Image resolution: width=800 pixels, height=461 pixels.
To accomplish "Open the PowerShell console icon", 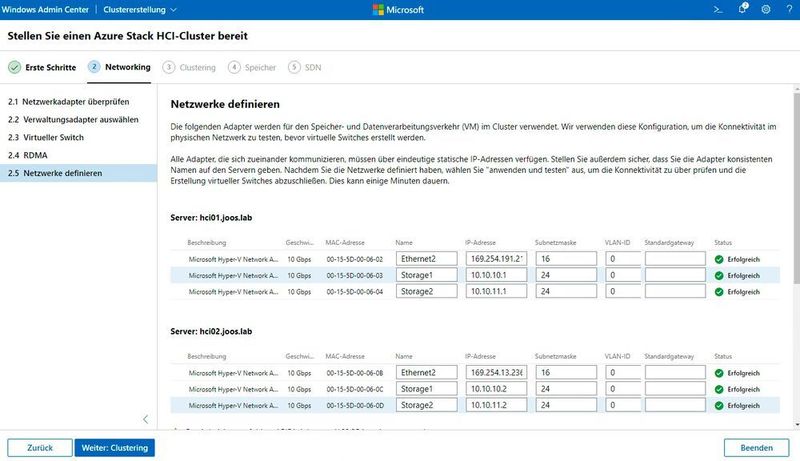I will click(x=718, y=9).
